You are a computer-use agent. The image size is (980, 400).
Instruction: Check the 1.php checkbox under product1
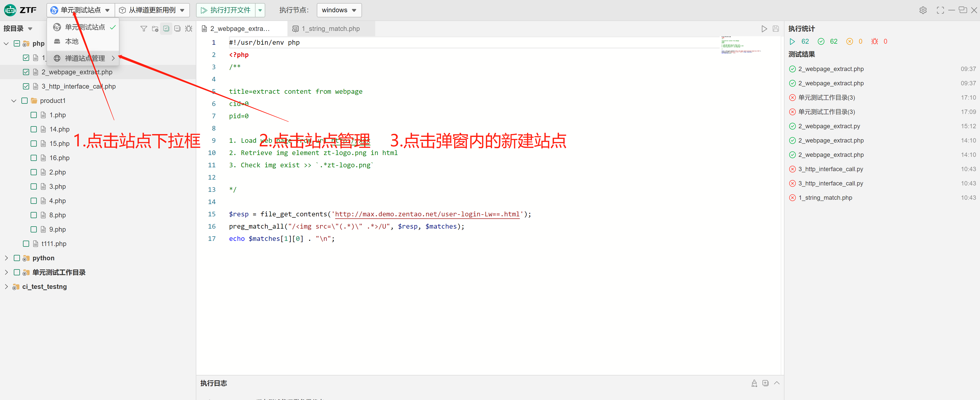(33, 115)
